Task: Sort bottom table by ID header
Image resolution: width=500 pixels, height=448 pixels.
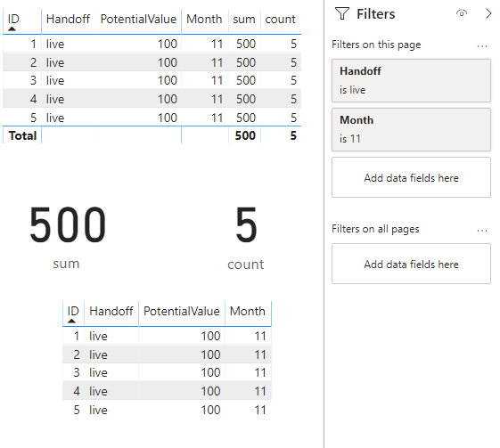Action: point(73,311)
